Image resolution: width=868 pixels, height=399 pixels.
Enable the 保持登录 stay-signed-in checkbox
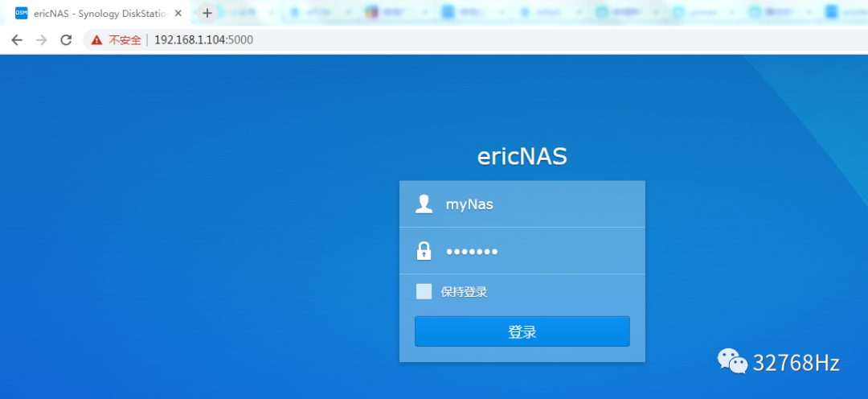424,291
